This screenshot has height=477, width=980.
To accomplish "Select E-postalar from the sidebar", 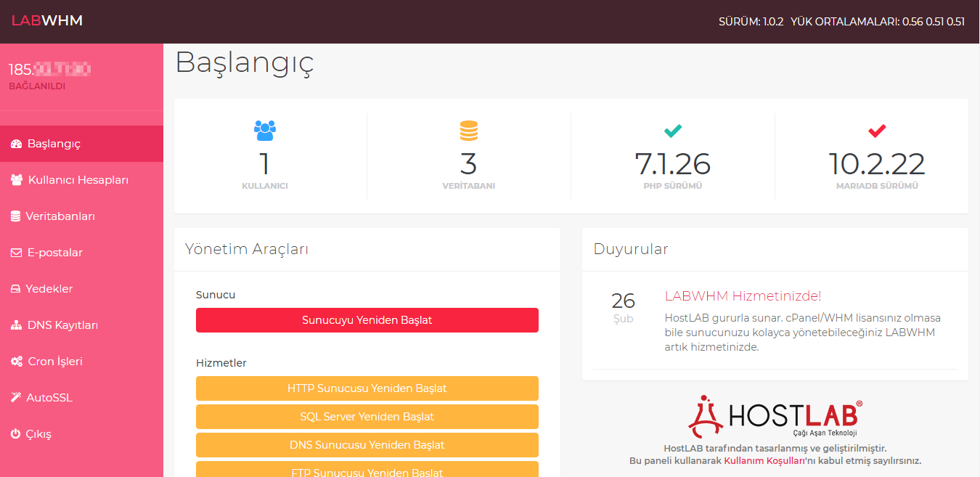I will pos(81,253).
